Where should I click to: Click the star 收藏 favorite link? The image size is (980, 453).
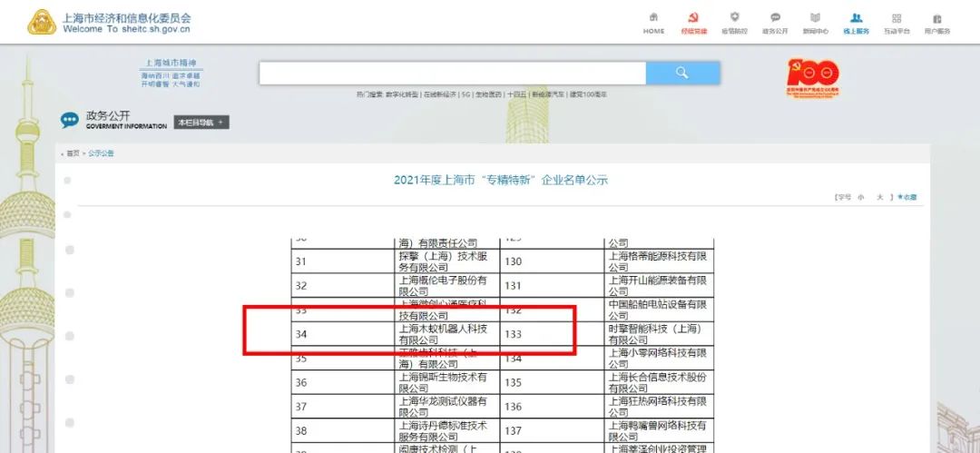pos(907,197)
